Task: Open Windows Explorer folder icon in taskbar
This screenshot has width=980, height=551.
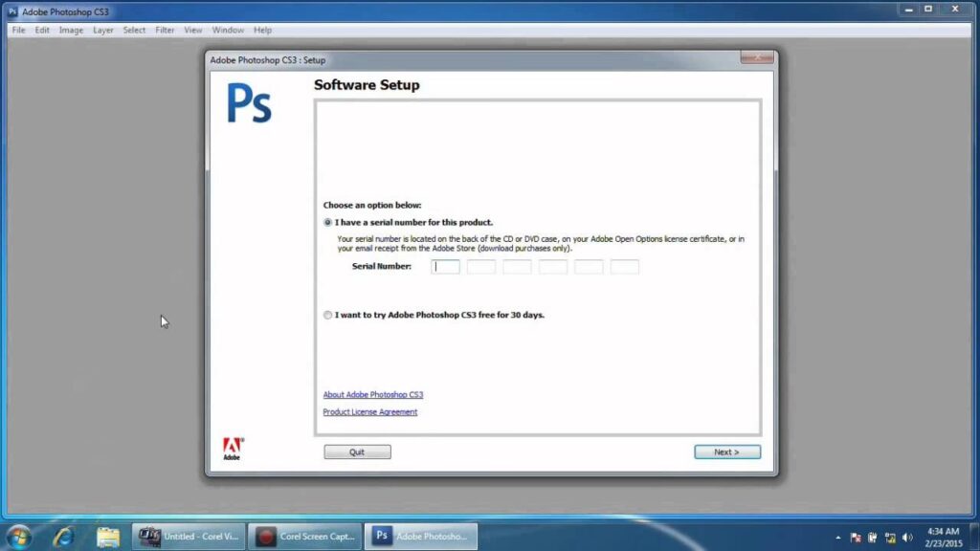Action: (x=107, y=536)
